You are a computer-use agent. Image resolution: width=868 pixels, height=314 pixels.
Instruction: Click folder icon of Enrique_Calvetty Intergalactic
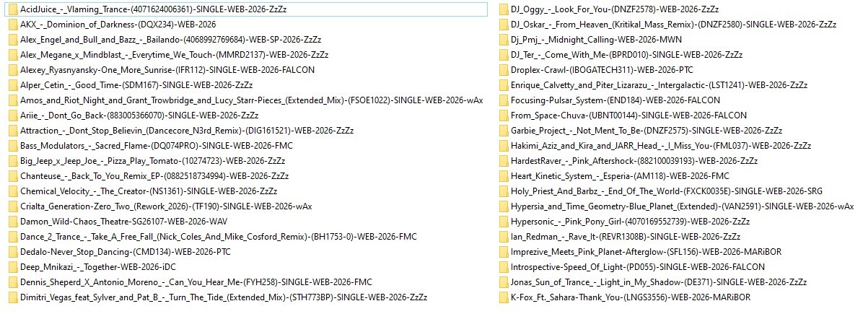point(503,85)
